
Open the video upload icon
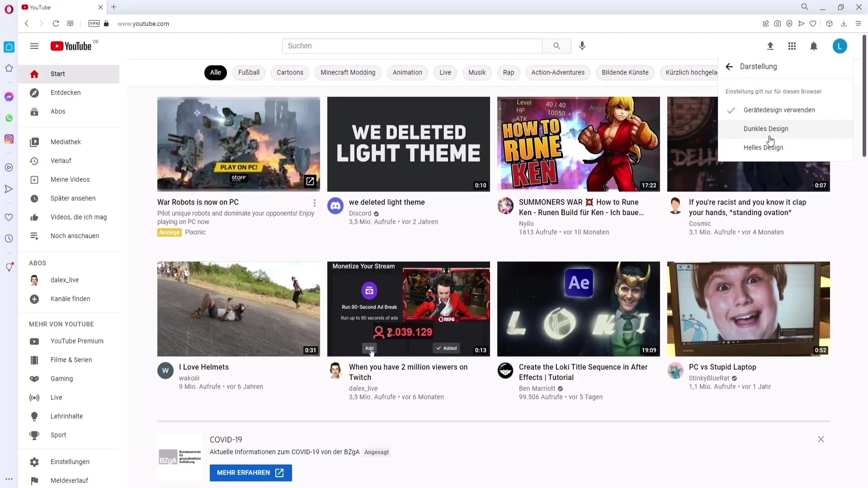click(x=770, y=46)
